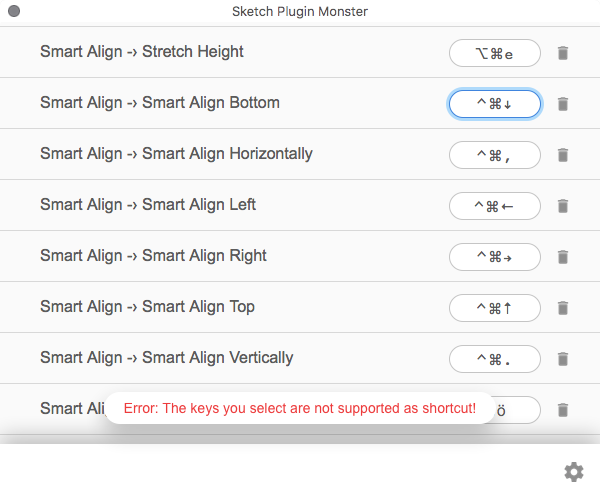The height and width of the screenshot is (500, 600).
Task: Delete the Smart Align Horizontally shortcut
Action: (563, 155)
